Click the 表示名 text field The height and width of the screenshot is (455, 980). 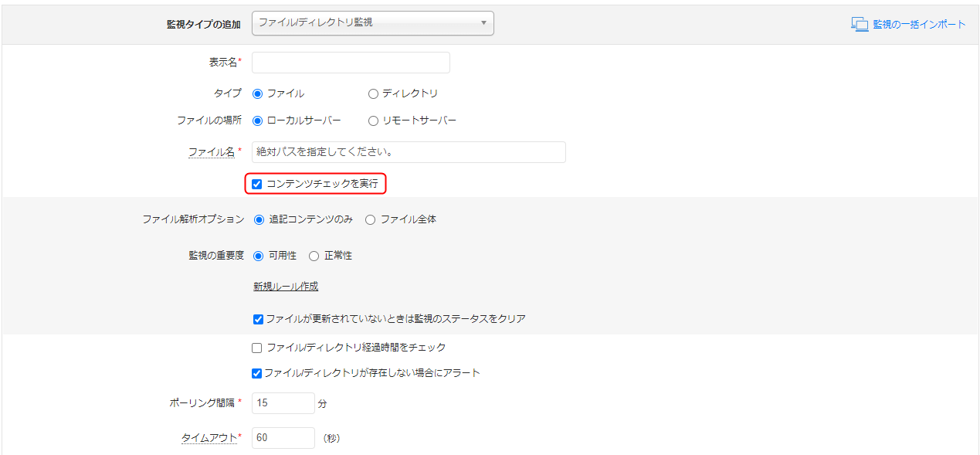(351, 63)
